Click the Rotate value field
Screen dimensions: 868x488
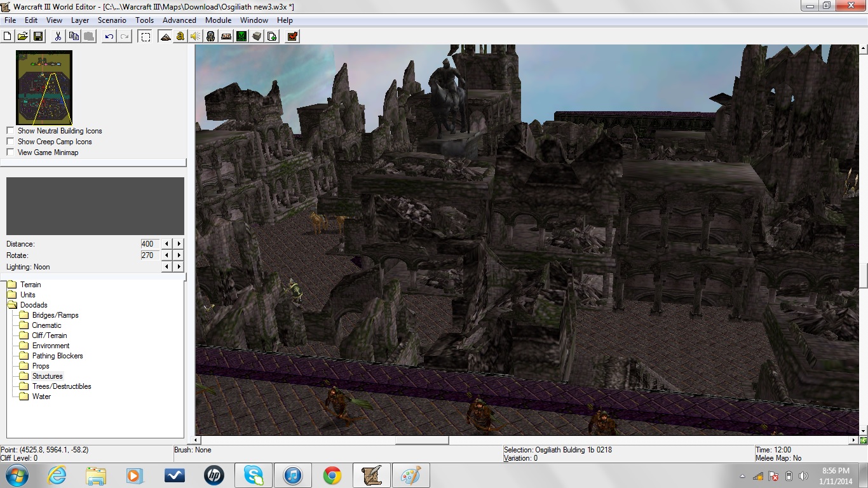[151, 255]
